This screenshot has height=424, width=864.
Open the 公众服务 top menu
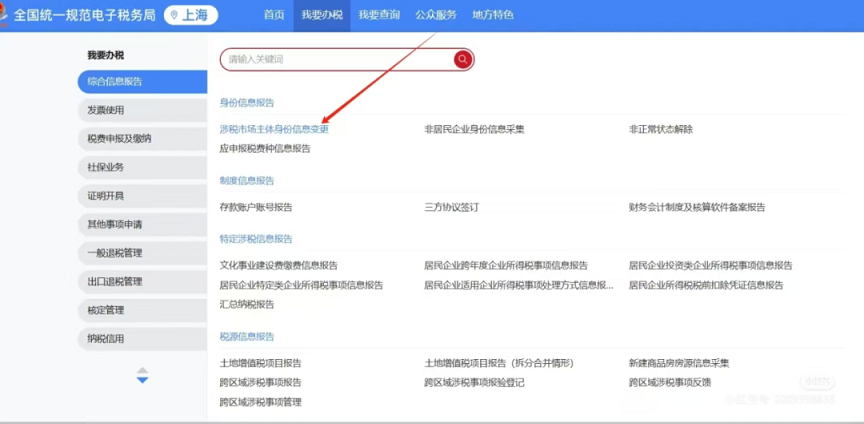coord(435,15)
